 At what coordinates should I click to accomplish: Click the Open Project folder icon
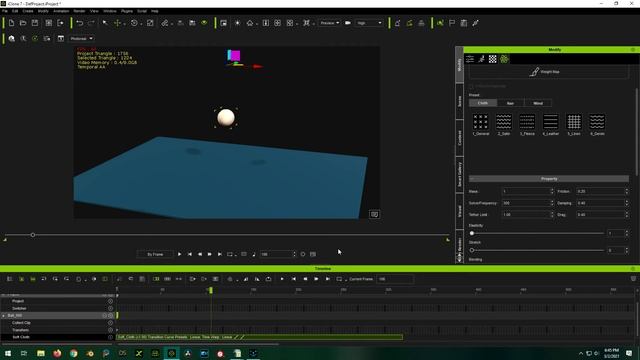pos(23,23)
